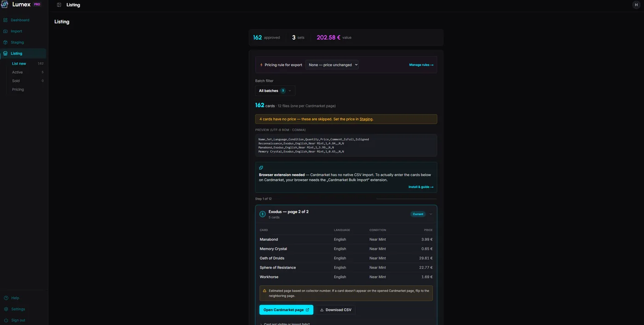644x325 pixels.
Task: Click the external link icon on Open Cardmarket
Action: point(307,310)
